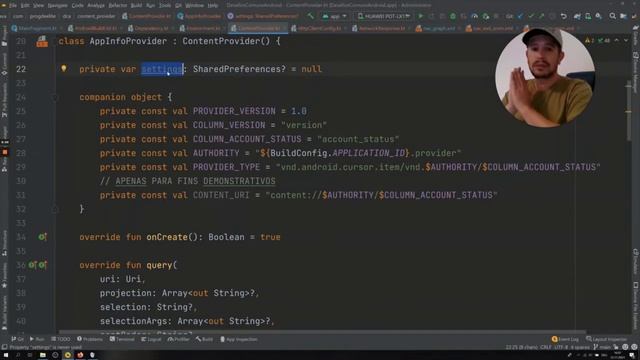Open the Git tool window button
Viewport: 640px width, 360px height.
18,339
